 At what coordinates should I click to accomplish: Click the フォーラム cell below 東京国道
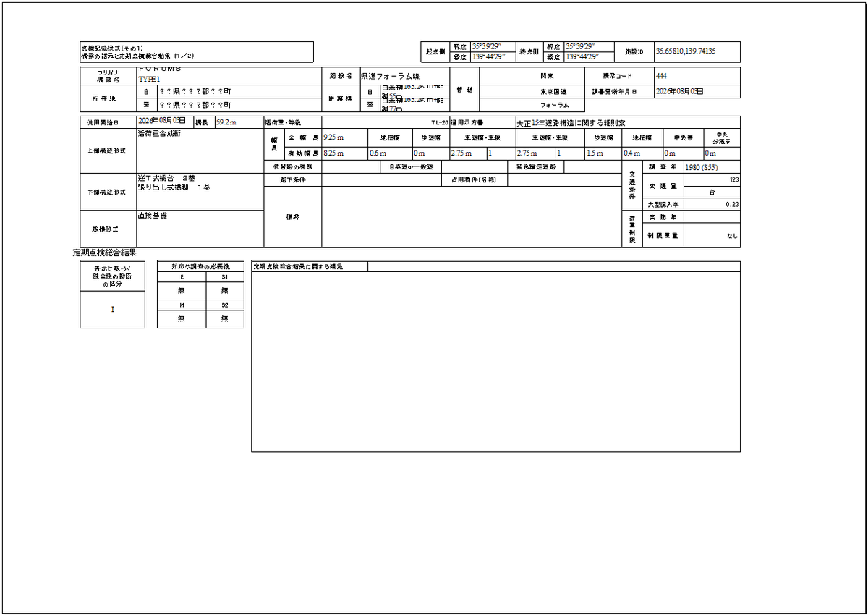point(532,105)
